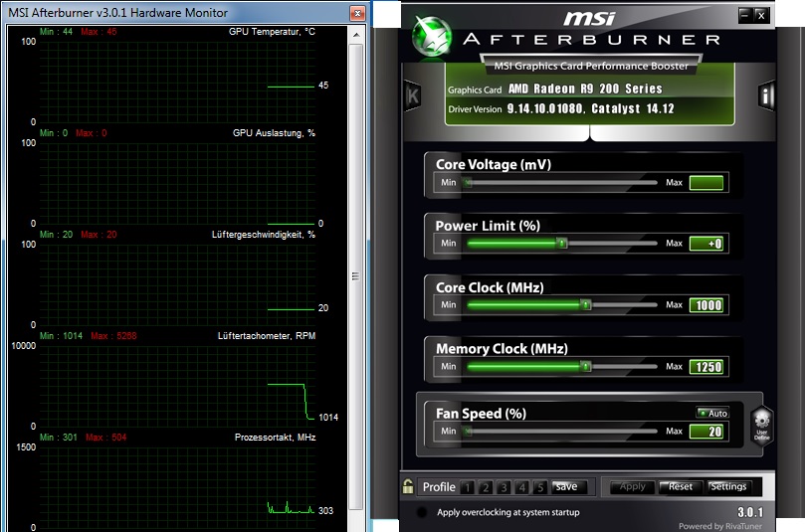The height and width of the screenshot is (532, 805).
Task: Open Kombustor via the K side button
Action: [412, 95]
